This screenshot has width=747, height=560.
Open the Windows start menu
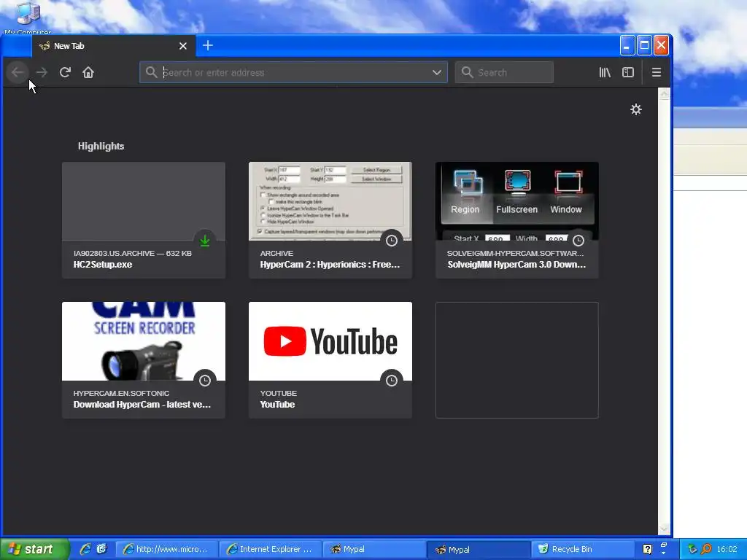34,549
